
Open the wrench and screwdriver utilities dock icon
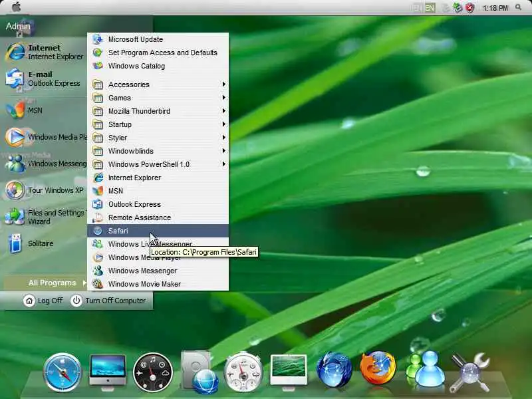click(470, 372)
